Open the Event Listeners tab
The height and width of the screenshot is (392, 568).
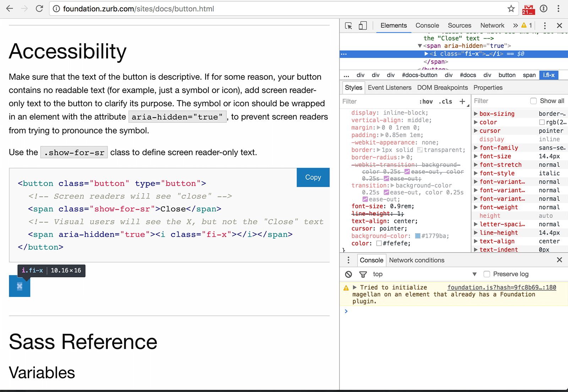[389, 88]
